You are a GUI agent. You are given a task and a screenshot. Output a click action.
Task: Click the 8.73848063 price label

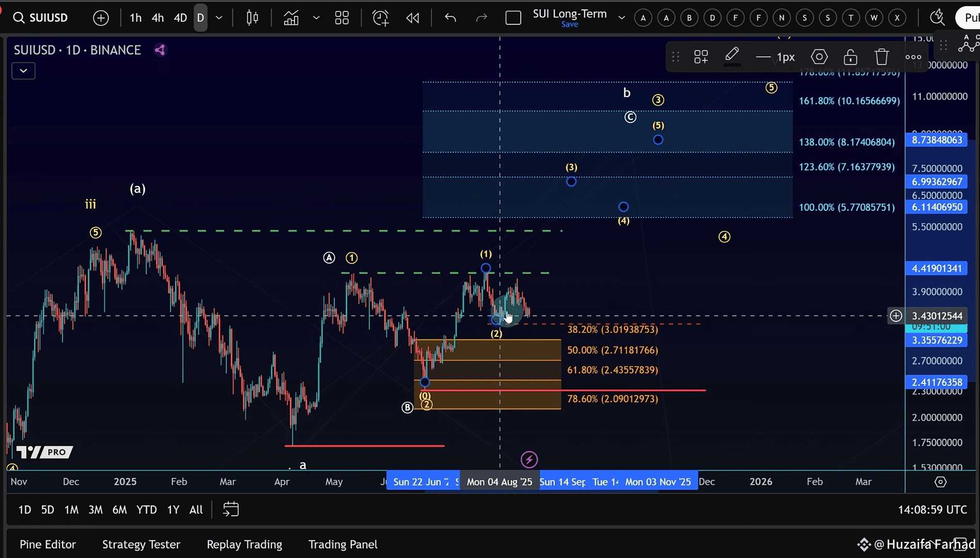coord(937,140)
